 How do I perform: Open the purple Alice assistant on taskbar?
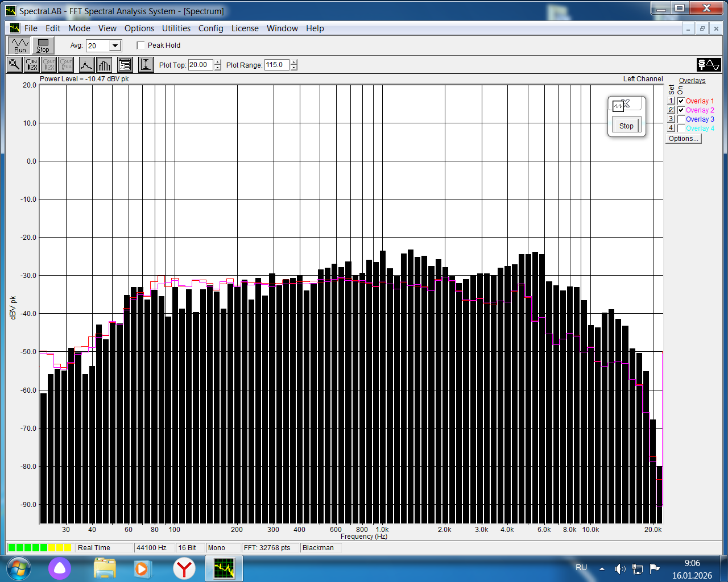pyautogui.click(x=60, y=568)
